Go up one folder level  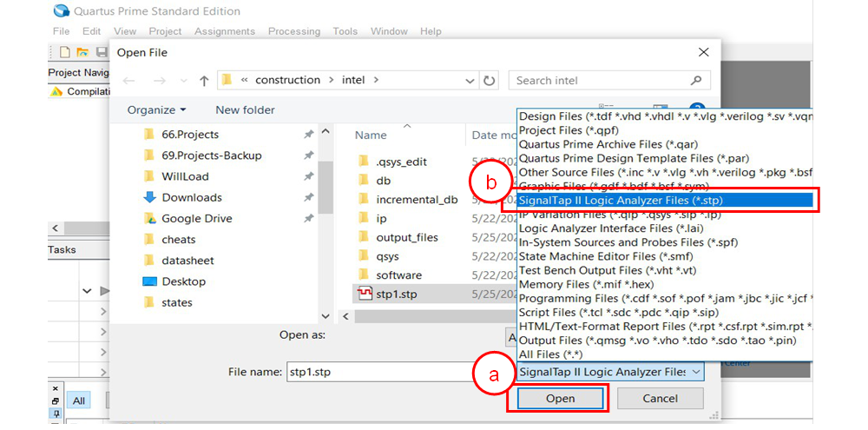pos(204,81)
